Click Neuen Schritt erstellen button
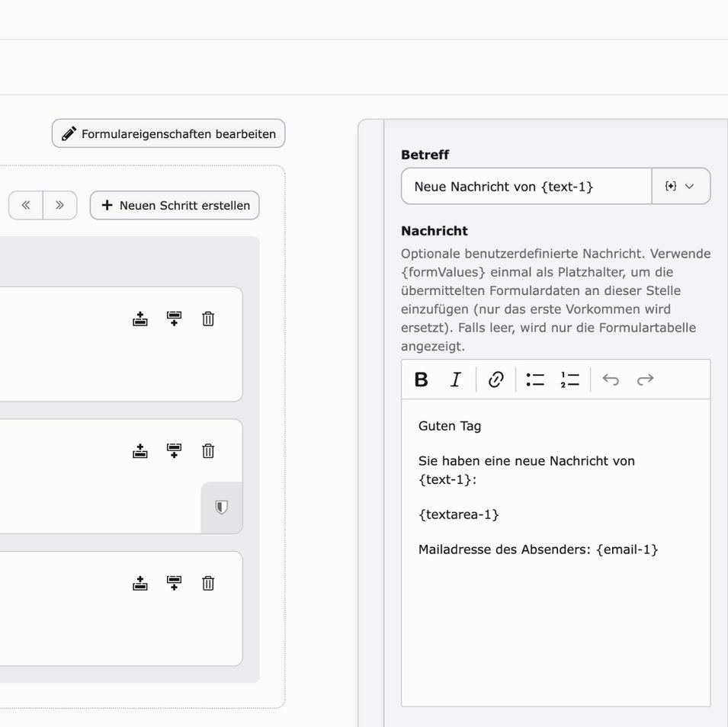The height and width of the screenshot is (727, 728). (175, 205)
